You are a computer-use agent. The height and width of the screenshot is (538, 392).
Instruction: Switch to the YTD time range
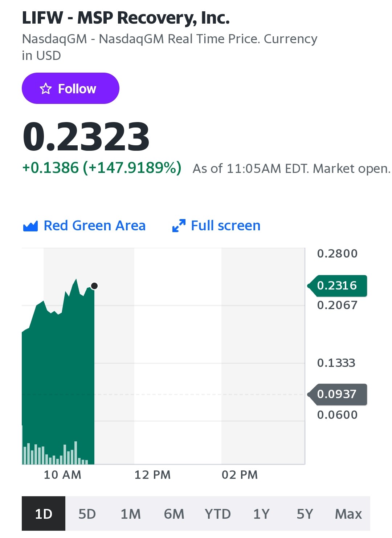point(218,514)
